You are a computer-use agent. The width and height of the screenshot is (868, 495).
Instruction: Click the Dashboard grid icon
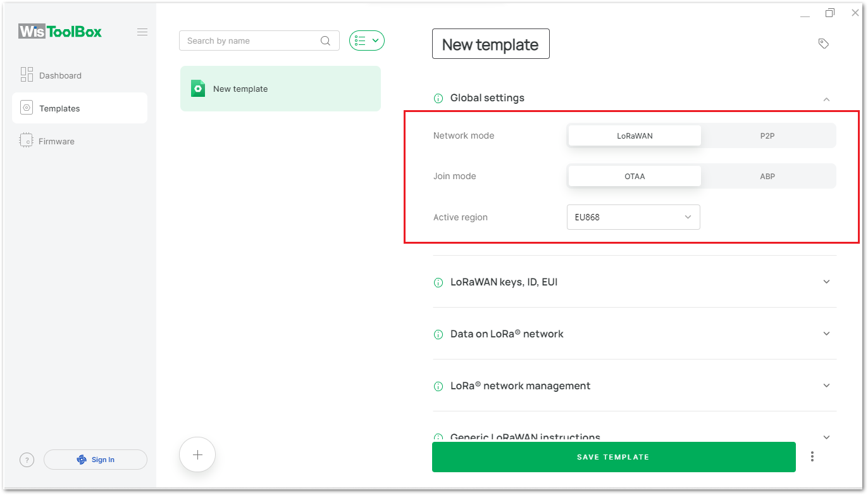[27, 75]
